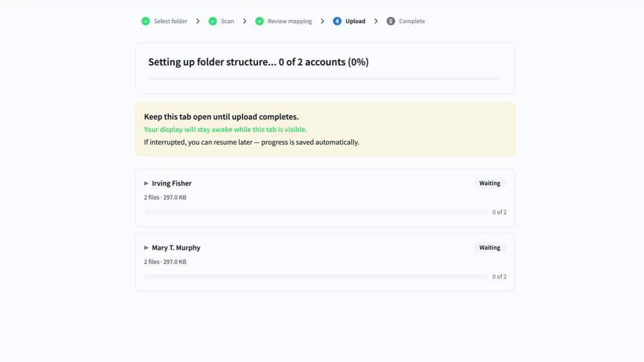This screenshot has height=362, width=644.
Task: Click '0 of 2' counter for Irving Fisher
Action: click(x=500, y=212)
